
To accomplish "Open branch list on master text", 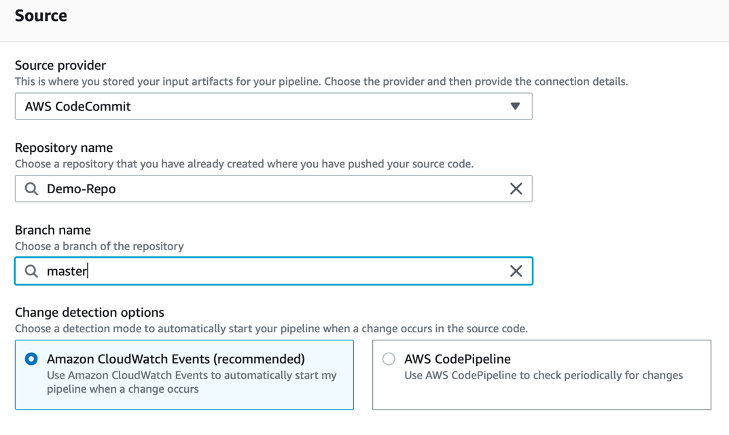I will click(68, 271).
